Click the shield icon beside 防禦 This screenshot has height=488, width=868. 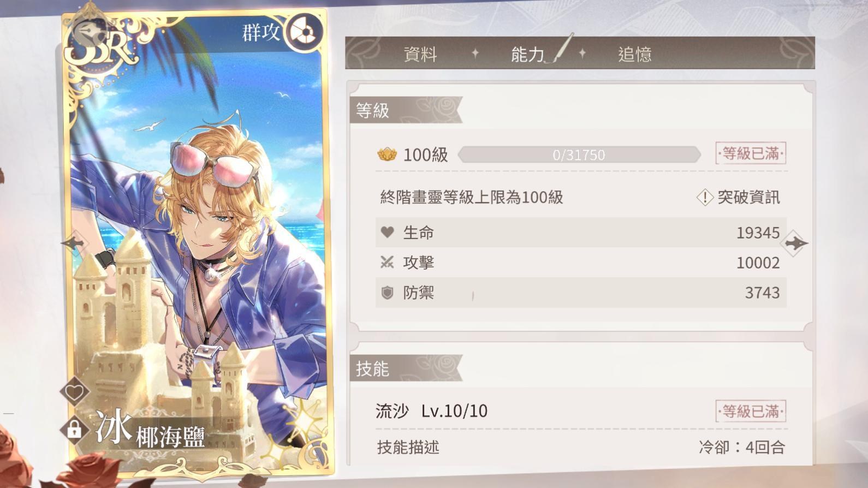[x=387, y=293]
